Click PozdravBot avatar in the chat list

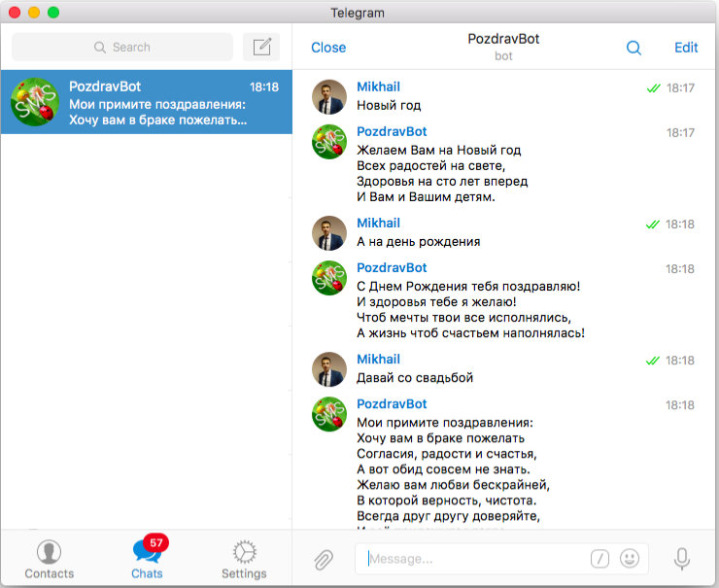(35, 102)
